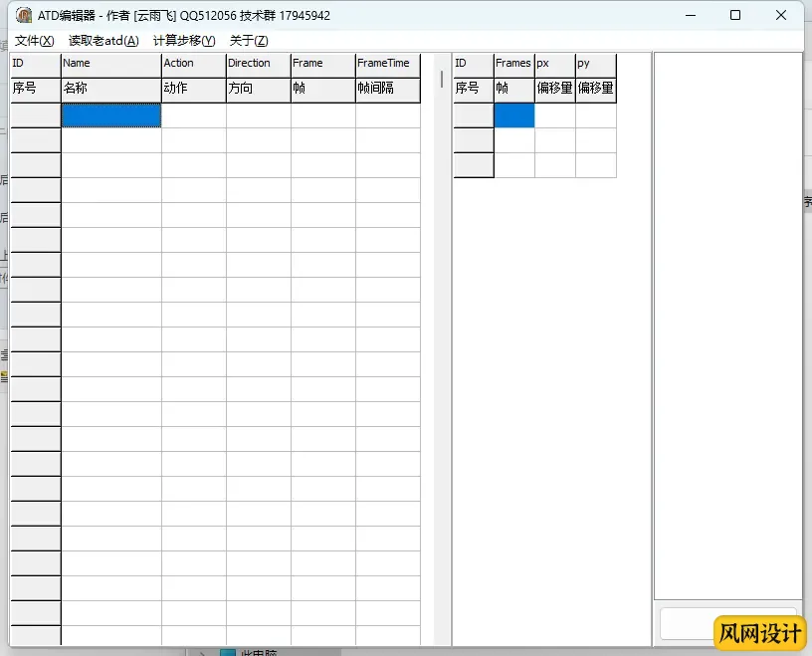Open the 文件(X) menu
Screen dimensions: 812x656
pos(34,41)
